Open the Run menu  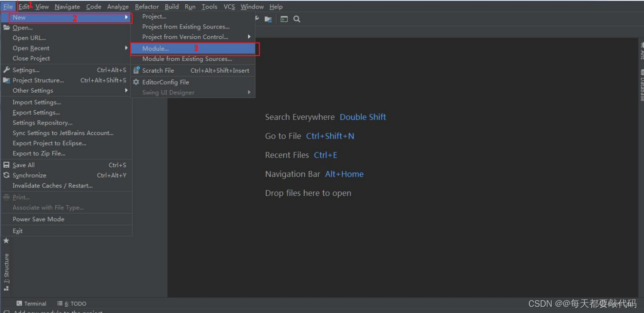click(190, 7)
